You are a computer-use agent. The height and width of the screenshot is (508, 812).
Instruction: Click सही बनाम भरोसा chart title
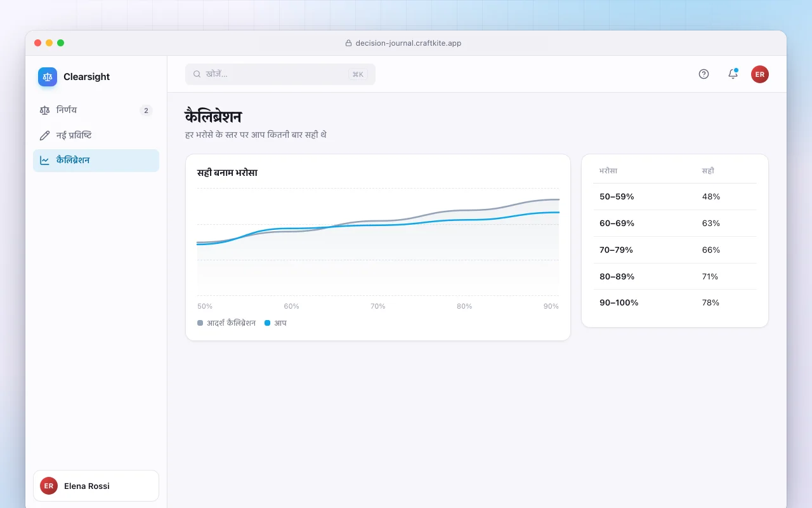tap(227, 173)
